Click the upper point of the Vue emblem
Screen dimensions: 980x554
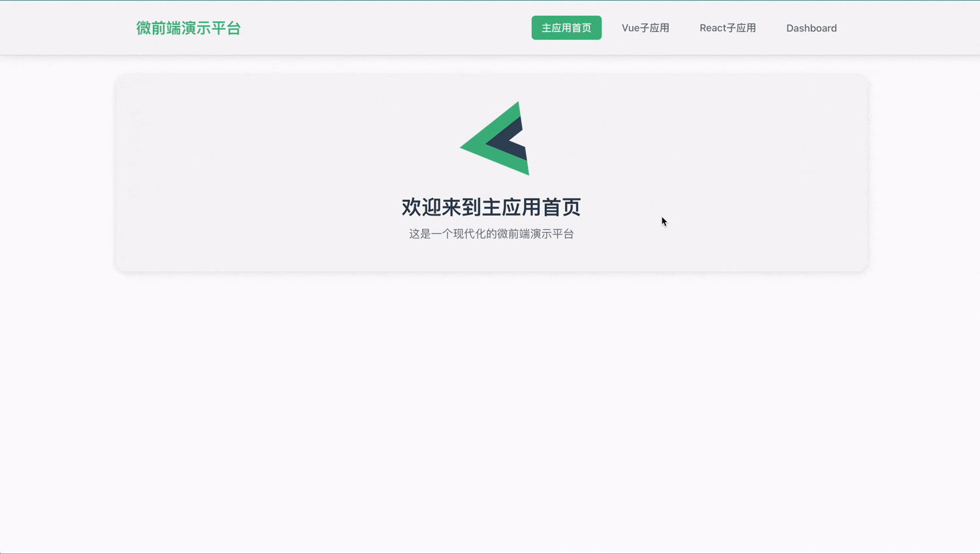[x=517, y=103]
